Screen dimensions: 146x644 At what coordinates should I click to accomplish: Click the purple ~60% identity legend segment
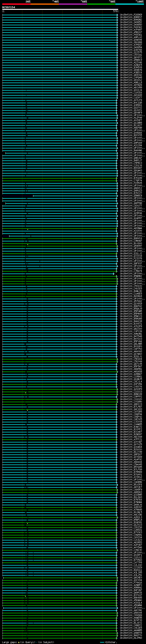click(x=73, y=4)
